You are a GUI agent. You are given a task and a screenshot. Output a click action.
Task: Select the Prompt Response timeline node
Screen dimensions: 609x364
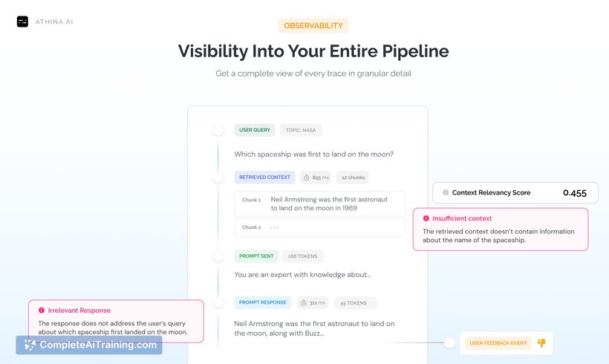point(218,302)
